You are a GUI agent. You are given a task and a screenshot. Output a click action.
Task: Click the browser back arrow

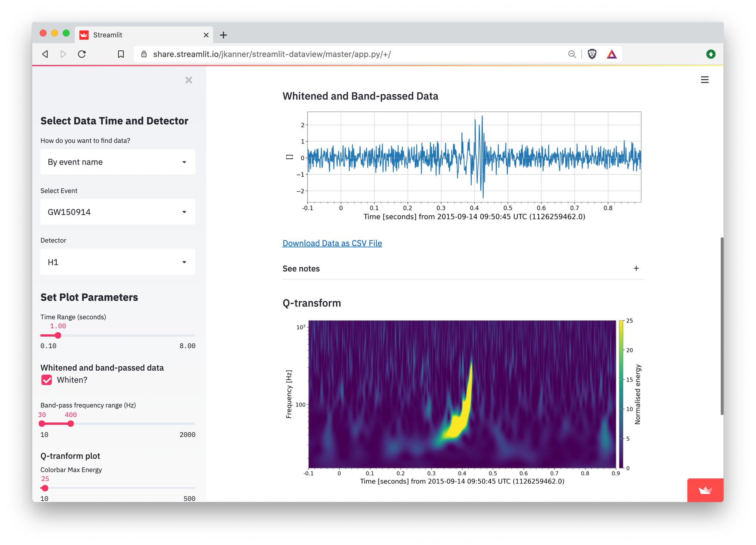point(45,54)
